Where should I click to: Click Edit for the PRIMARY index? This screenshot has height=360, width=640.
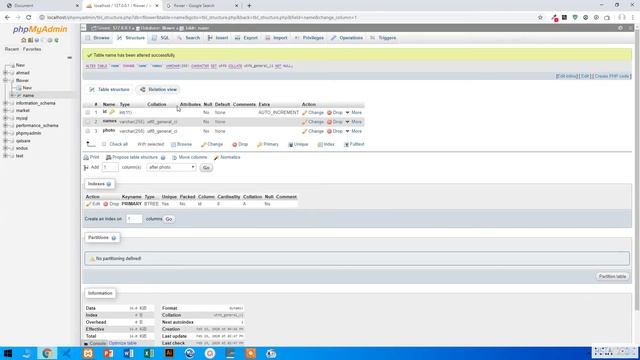(x=93, y=204)
